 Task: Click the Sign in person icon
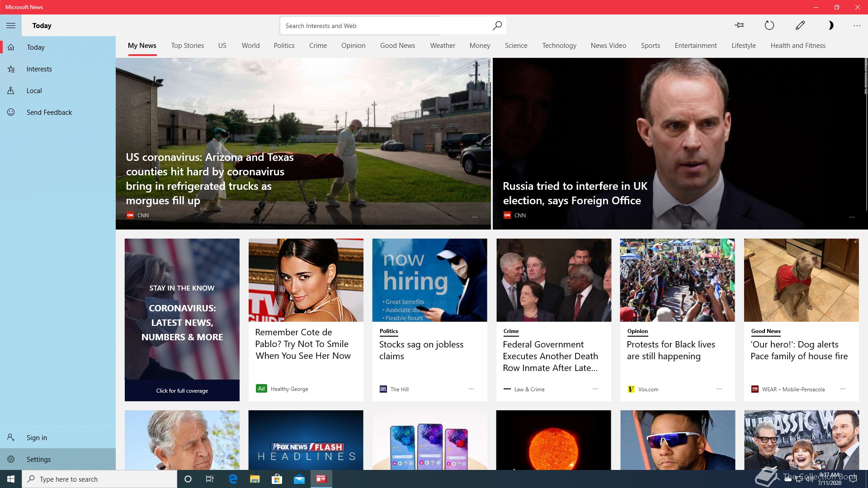coord(11,437)
